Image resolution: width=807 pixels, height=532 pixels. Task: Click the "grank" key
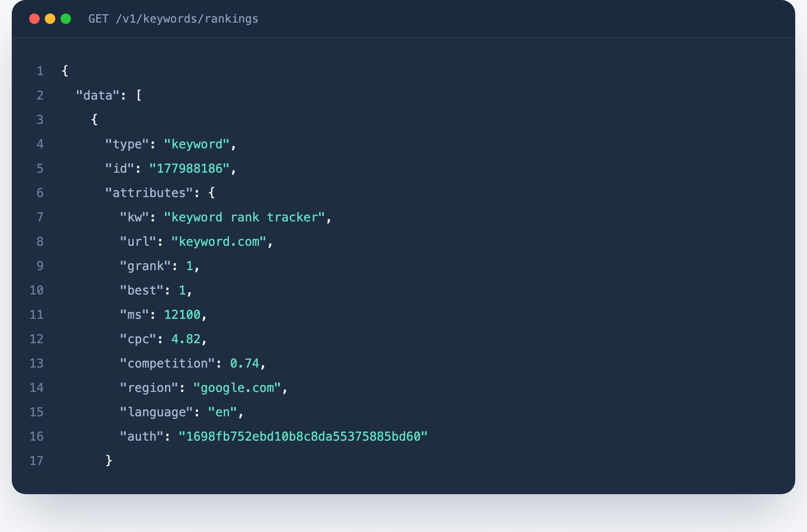tap(145, 266)
